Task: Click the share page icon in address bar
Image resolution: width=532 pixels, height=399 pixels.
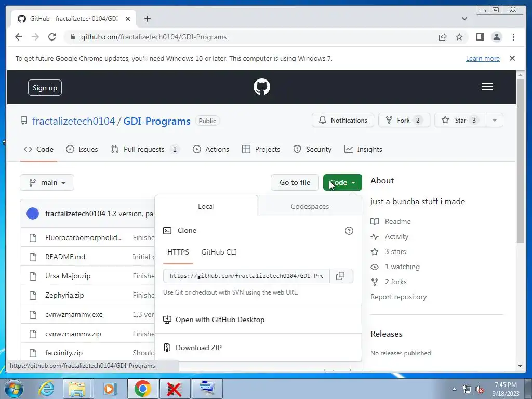Action: point(443,37)
